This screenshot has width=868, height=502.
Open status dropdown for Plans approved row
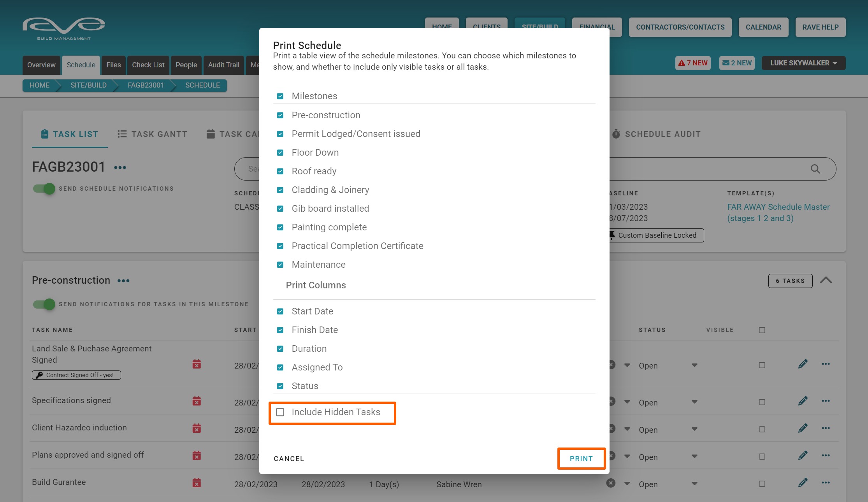click(x=694, y=456)
